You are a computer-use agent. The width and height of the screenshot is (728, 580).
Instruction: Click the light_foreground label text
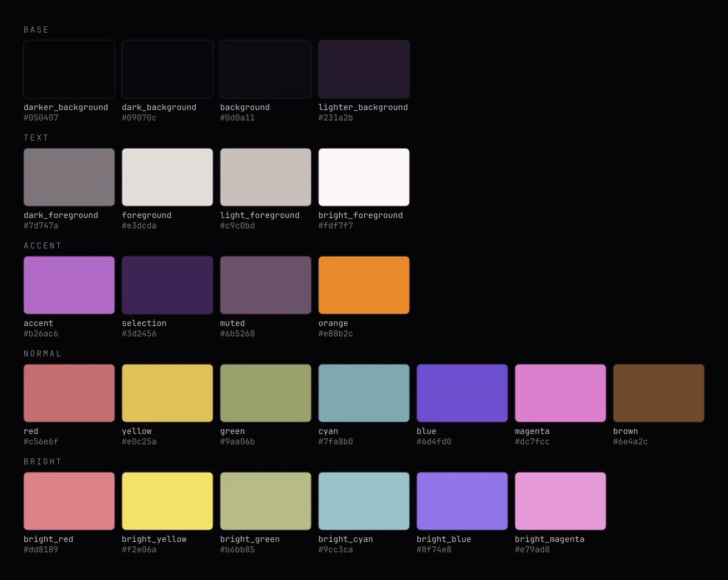coord(260,215)
